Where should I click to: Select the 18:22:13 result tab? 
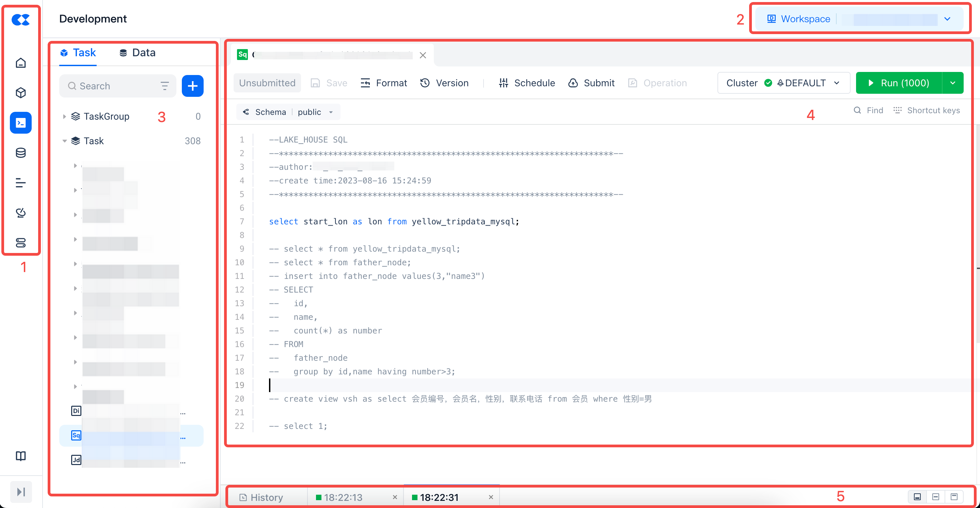343,497
